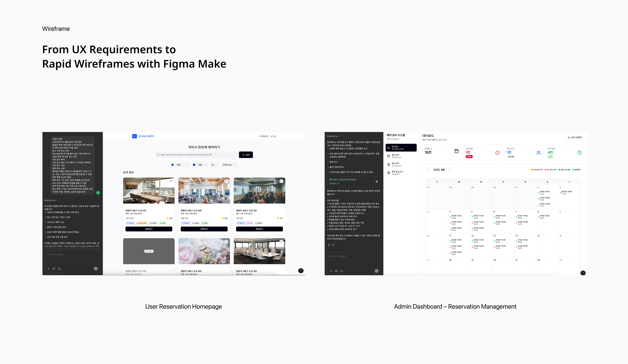628x364 pixels.
Task: Toggle the heart favorite on first room card
Action: (171, 181)
